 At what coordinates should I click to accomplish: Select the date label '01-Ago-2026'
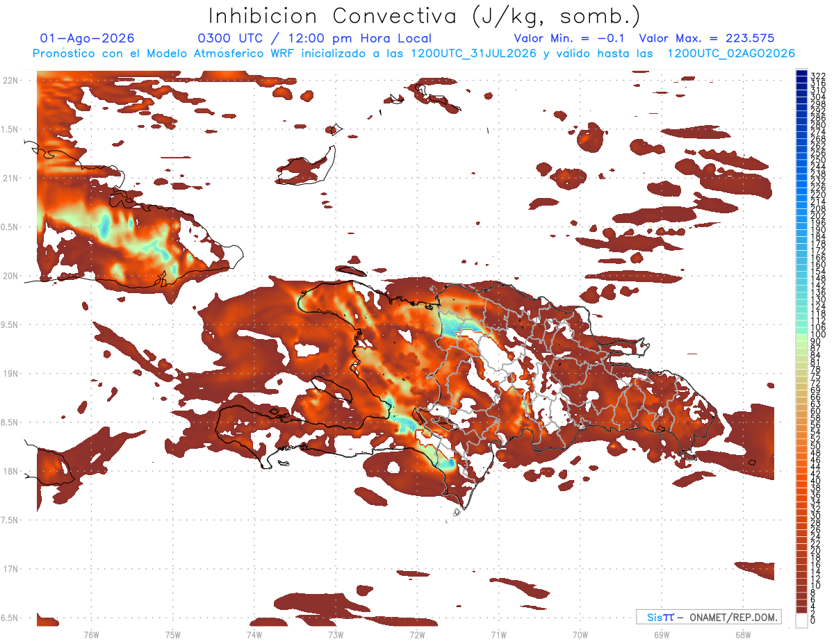coord(88,39)
